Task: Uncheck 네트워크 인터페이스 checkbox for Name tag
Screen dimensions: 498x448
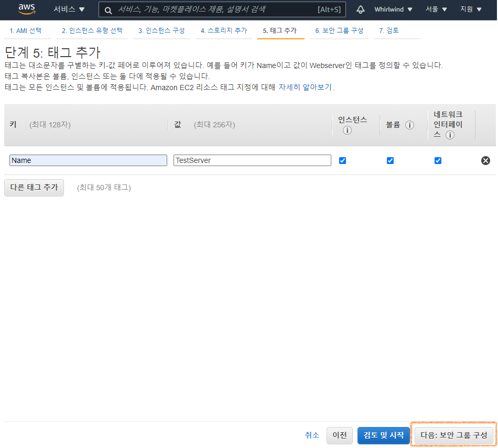Action: pyautogui.click(x=438, y=161)
